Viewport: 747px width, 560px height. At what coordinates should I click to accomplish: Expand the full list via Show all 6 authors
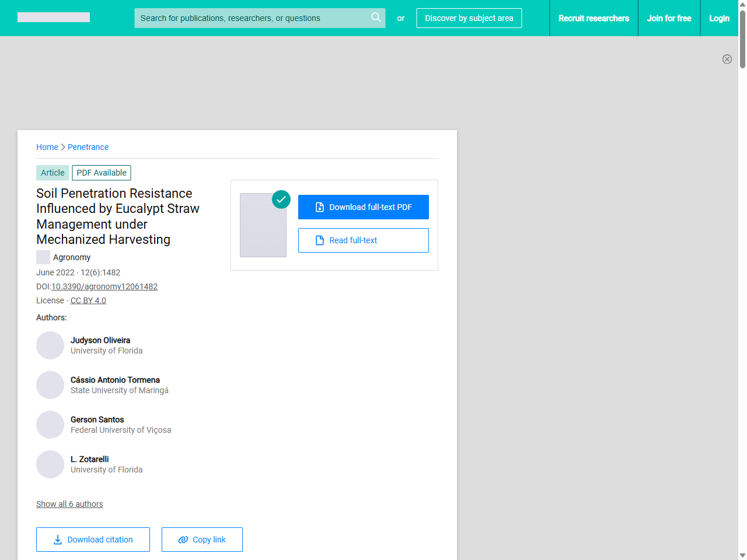coord(69,504)
